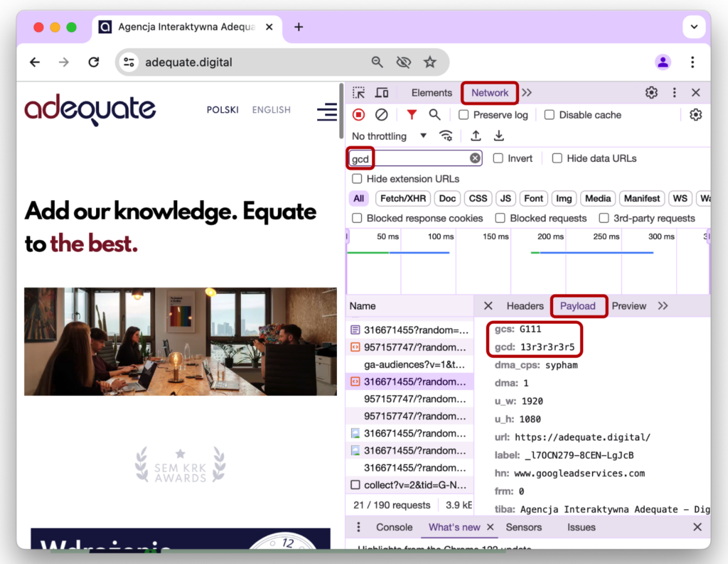Toggle the red filter funnel icon
The image size is (728, 564).
pos(412,115)
